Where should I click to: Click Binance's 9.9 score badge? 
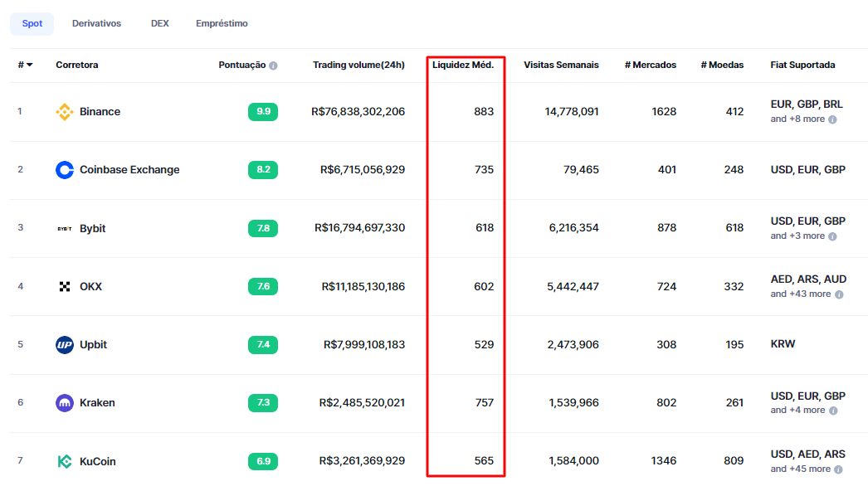(263, 112)
